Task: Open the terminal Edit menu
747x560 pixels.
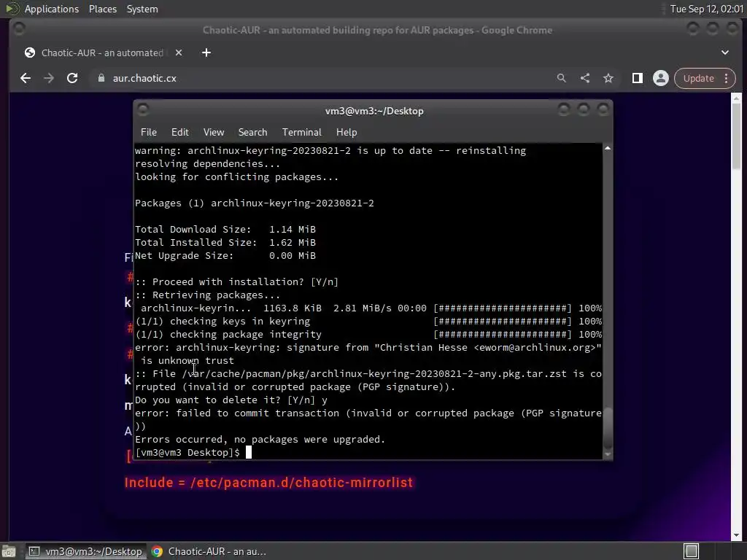Action: pos(180,132)
